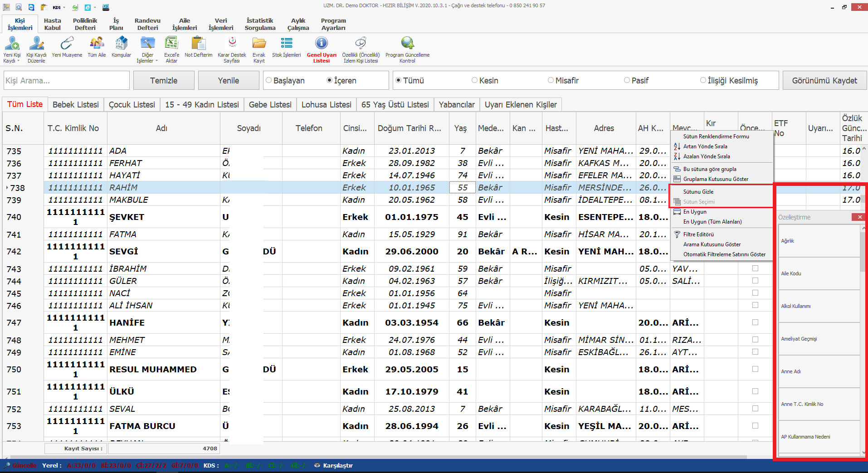Screen dimensions: 868x473
Task: Click Genel Uyarı Listesi info icon
Action: pos(321,43)
